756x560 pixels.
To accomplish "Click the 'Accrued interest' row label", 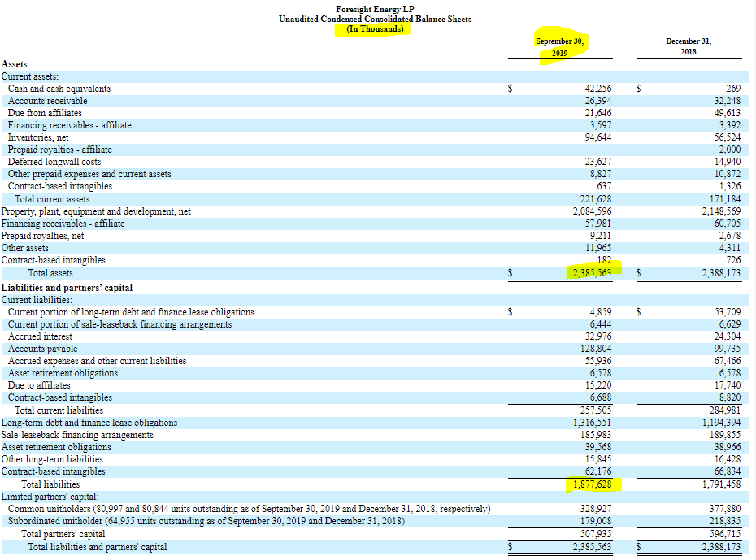I will (x=40, y=336).
